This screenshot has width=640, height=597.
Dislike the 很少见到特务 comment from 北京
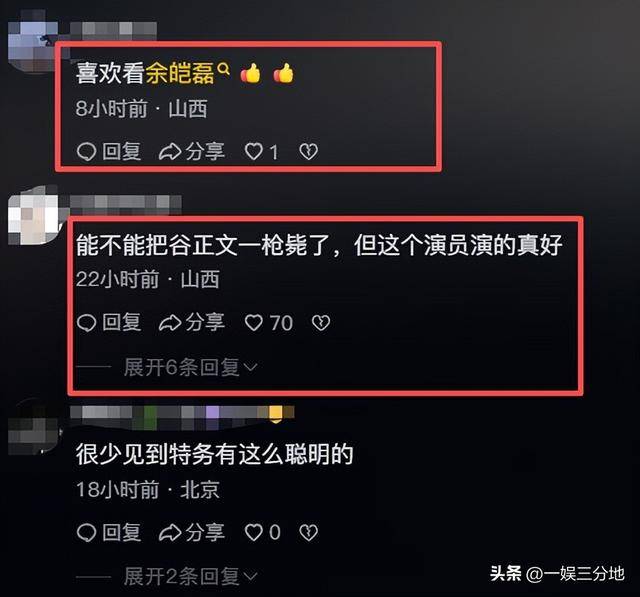309,533
